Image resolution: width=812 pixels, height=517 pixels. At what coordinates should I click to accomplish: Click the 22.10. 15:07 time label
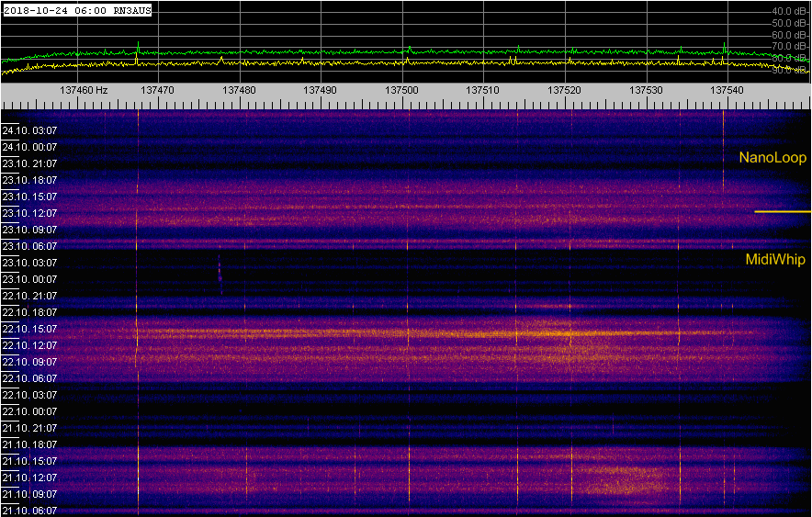pos(29,329)
